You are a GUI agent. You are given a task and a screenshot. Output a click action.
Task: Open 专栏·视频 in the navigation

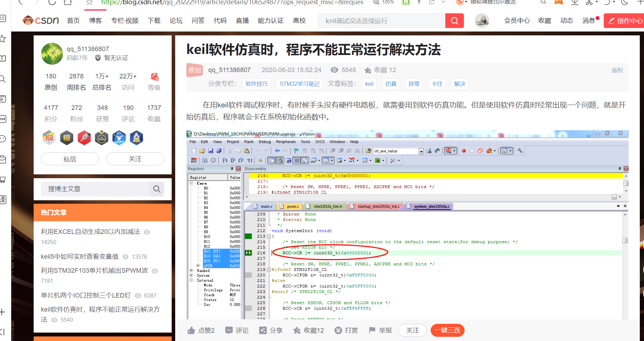pos(125,21)
